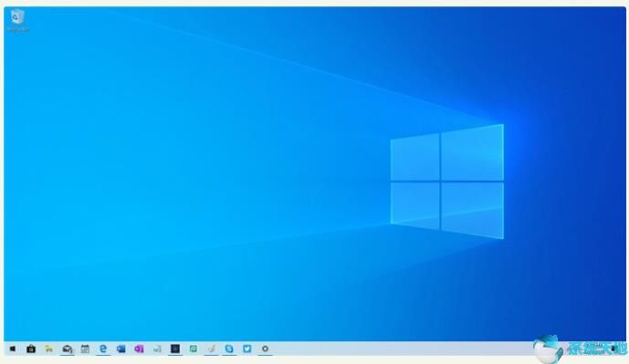Open Twitter app from taskbar
Viewport: 629px width, 364px height.
pos(247,348)
